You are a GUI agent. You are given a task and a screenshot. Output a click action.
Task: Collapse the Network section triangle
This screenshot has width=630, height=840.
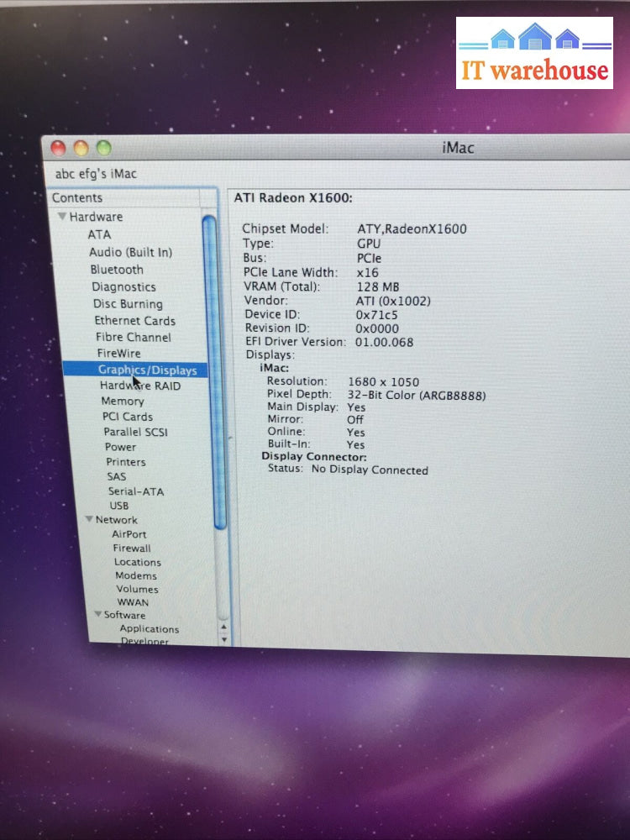(x=89, y=520)
